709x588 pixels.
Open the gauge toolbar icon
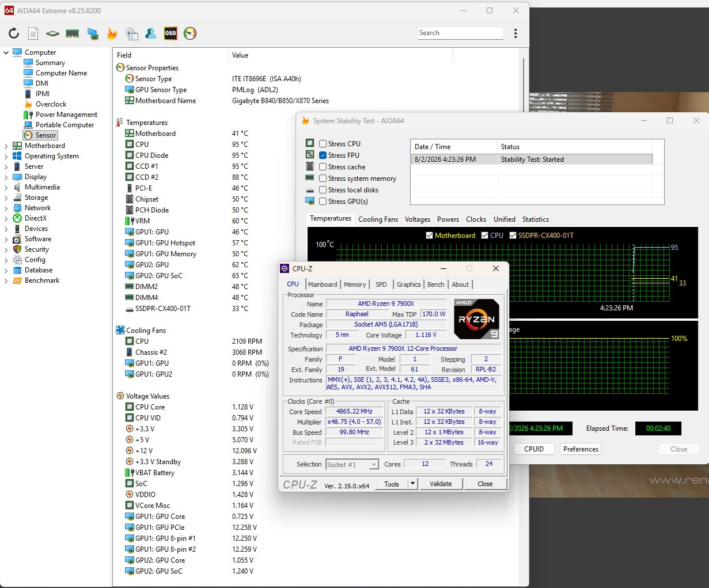point(190,33)
